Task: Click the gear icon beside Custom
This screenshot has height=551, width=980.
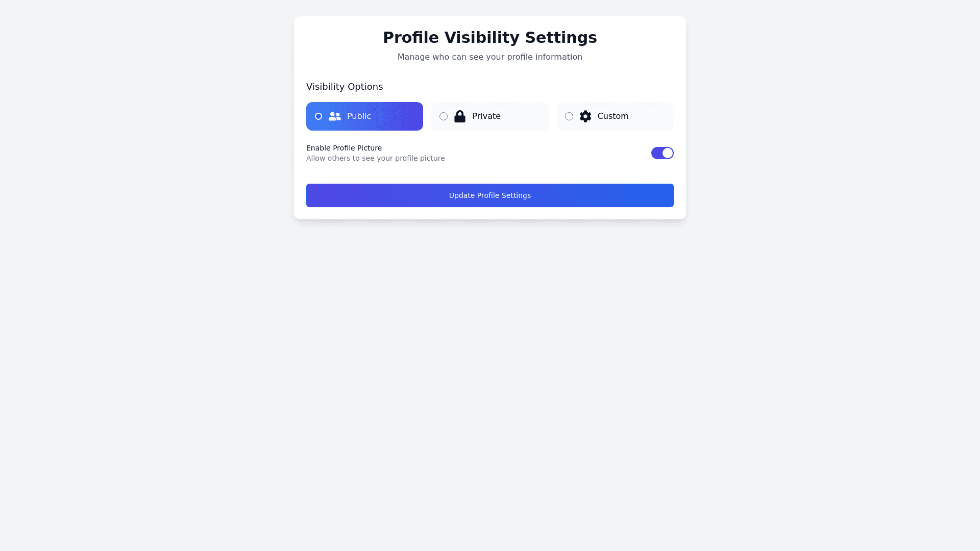Action: [x=585, y=116]
